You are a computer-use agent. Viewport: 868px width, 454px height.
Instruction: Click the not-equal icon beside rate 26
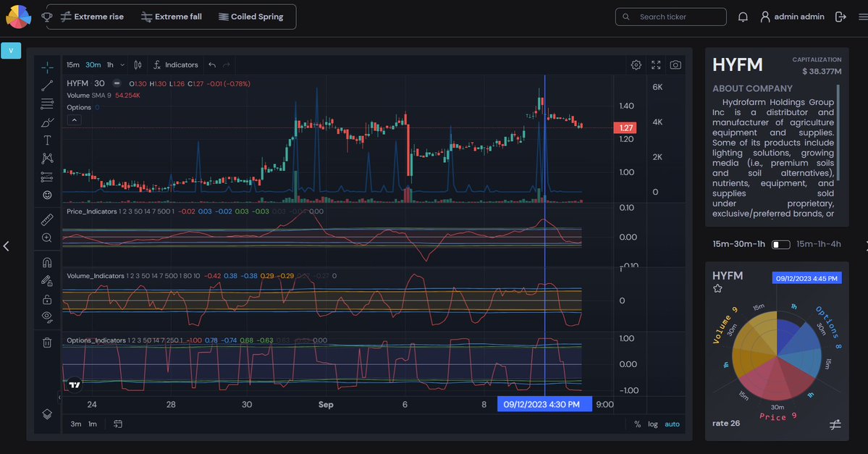coord(835,424)
